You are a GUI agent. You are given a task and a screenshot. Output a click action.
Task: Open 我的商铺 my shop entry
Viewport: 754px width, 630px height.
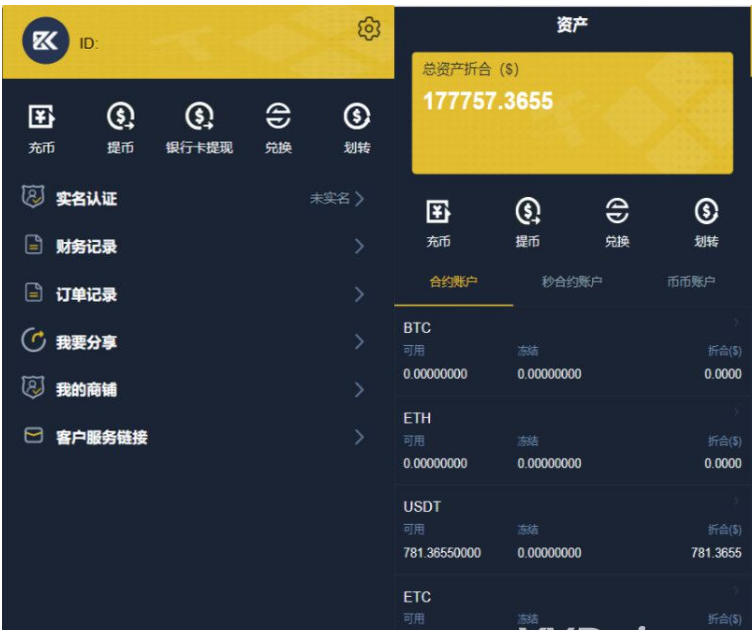pyautogui.click(x=86, y=390)
